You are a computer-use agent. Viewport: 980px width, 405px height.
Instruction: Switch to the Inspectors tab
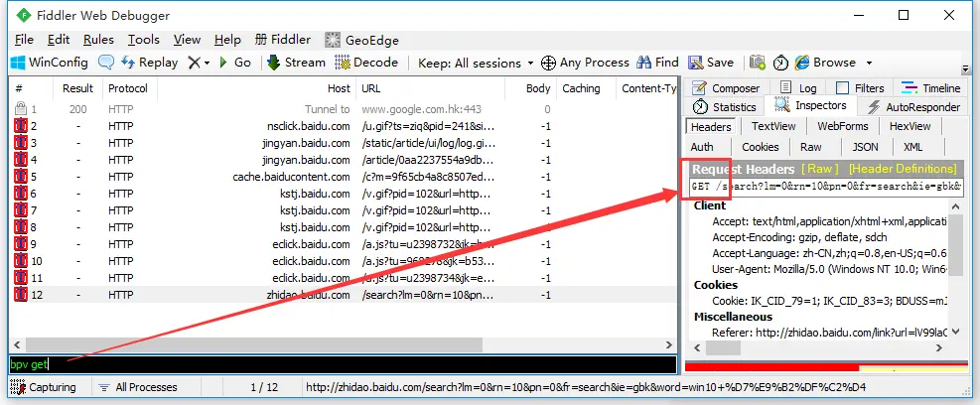coord(811,105)
